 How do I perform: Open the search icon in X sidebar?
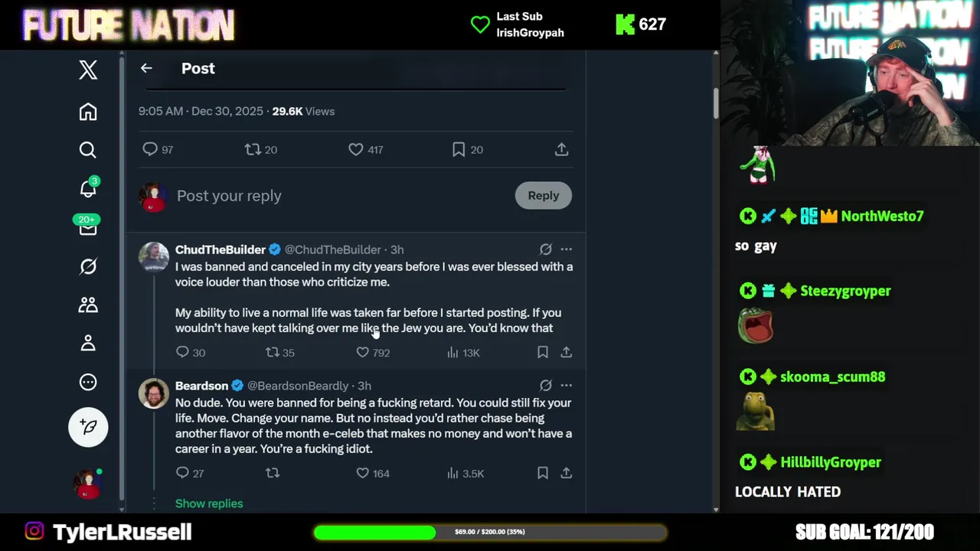pyautogui.click(x=88, y=150)
